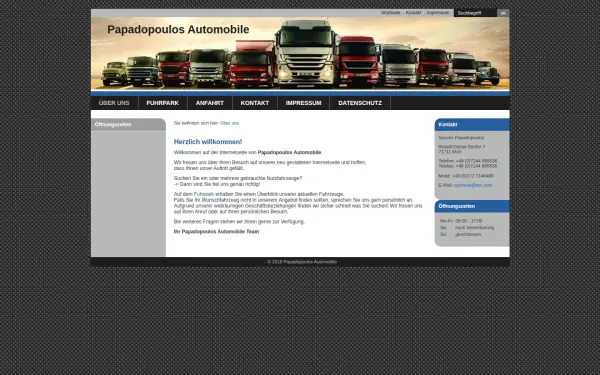The height and width of the screenshot is (375, 600).
Task: Click the Ihr Papadopoulos Automobile Team signature
Action: (216, 232)
